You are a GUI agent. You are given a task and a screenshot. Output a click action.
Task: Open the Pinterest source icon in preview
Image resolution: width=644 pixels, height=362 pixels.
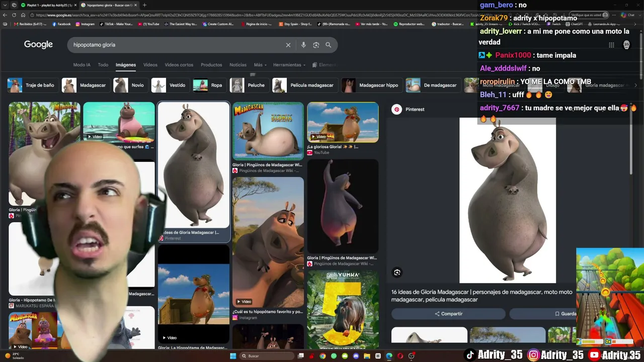397,109
